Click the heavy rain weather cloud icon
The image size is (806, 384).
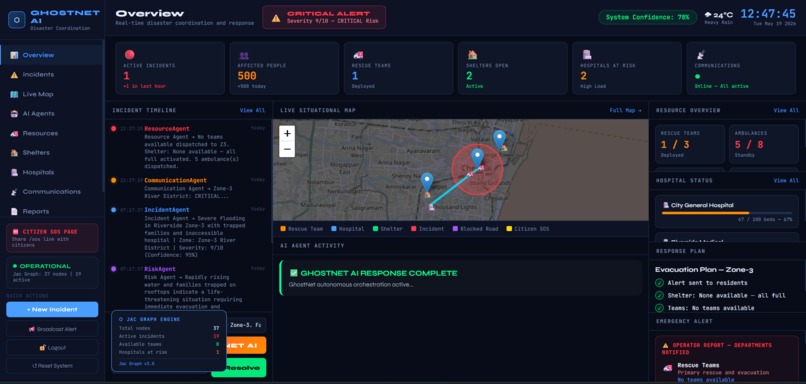(x=708, y=14)
